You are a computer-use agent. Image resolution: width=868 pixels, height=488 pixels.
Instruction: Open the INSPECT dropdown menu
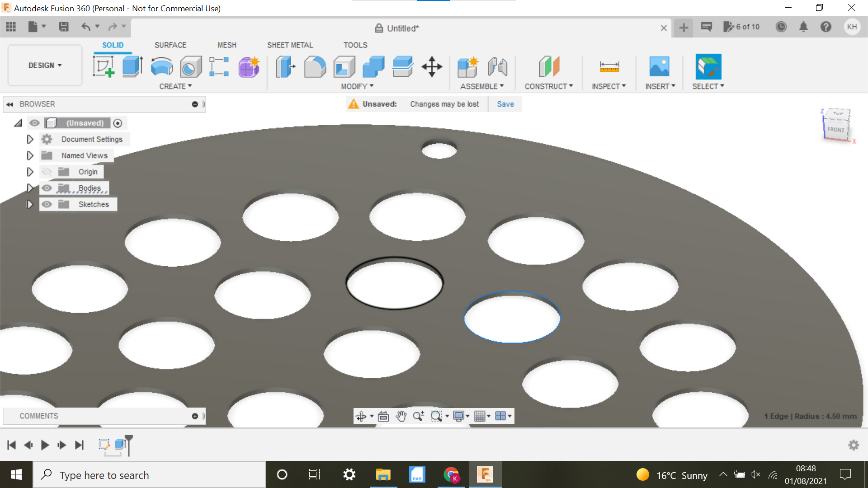click(x=609, y=86)
